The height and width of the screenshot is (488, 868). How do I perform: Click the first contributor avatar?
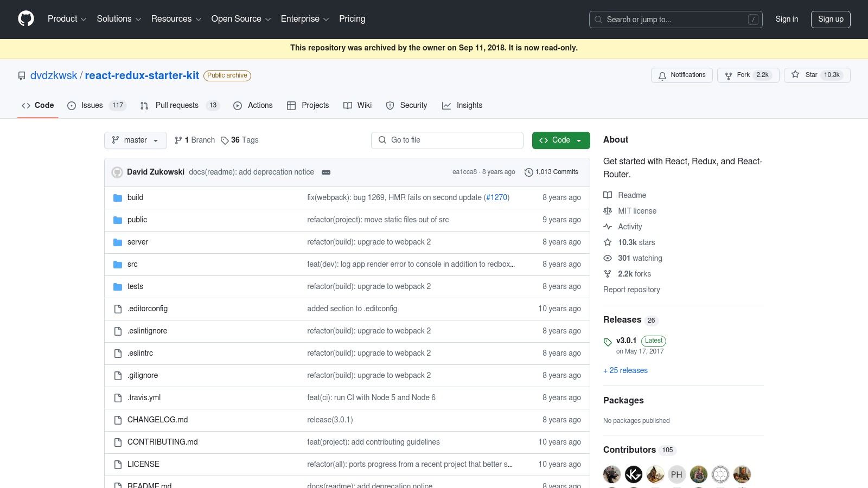coord(612,474)
